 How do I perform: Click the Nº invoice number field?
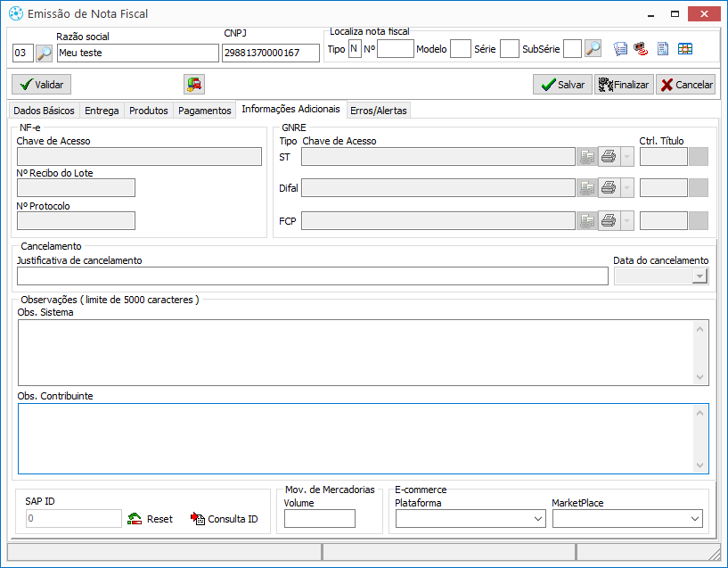pyautogui.click(x=396, y=49)
